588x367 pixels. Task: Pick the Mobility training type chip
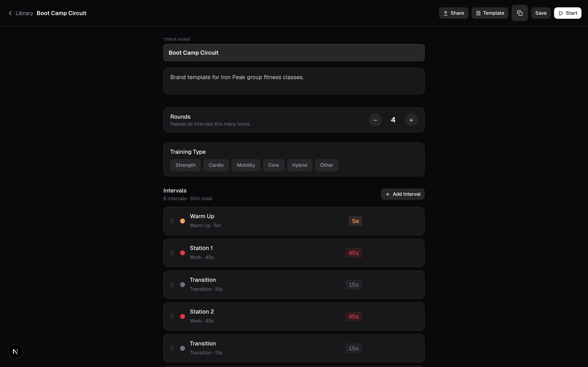[246, 165]
